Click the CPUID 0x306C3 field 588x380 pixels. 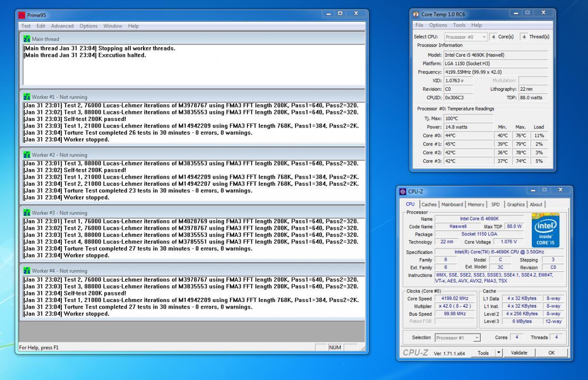pyautogui.click(x=458, y=97)
